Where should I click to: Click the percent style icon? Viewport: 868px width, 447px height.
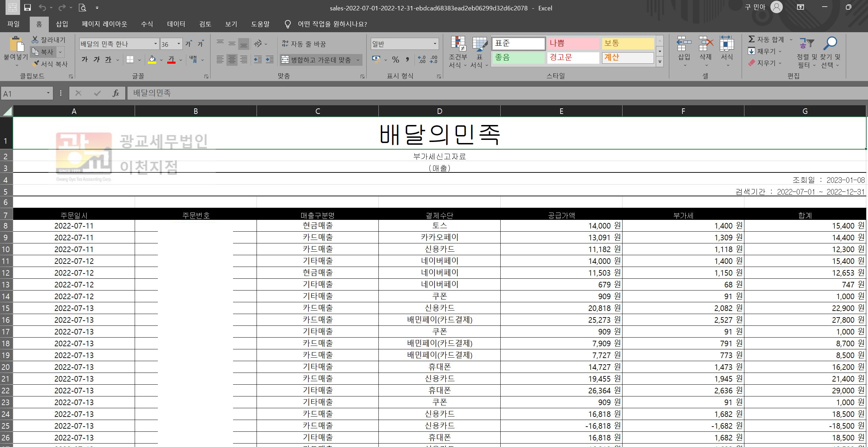pyautogui.click(x=395, y=60)
